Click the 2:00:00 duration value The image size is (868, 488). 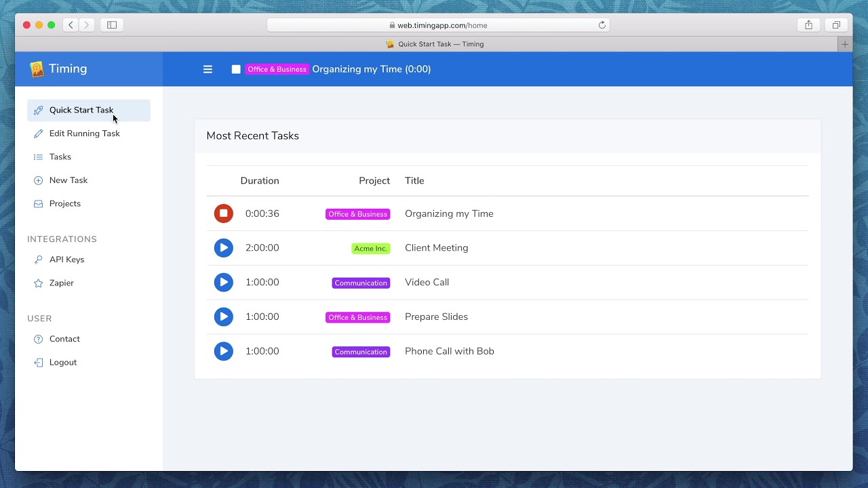pos(262,248)
